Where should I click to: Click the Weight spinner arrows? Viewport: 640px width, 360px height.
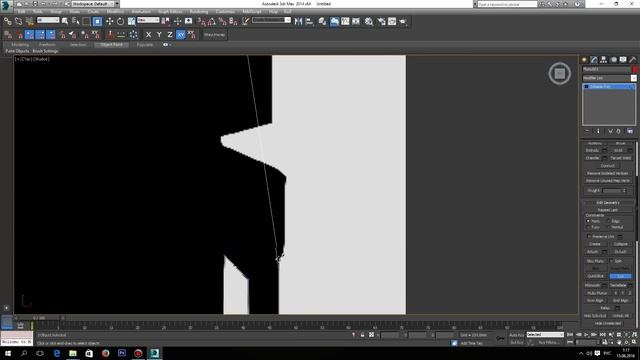(624, 191)
